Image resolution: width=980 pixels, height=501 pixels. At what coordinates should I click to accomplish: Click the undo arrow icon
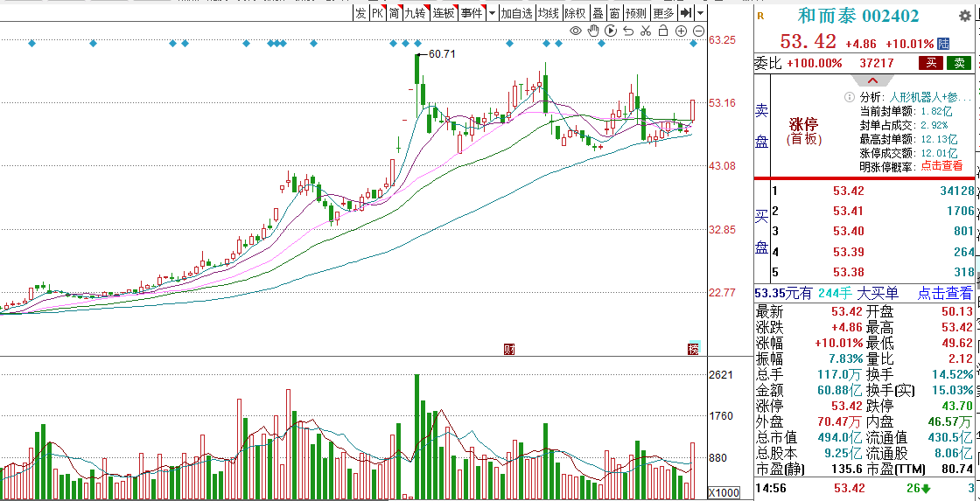coord(629,31)
